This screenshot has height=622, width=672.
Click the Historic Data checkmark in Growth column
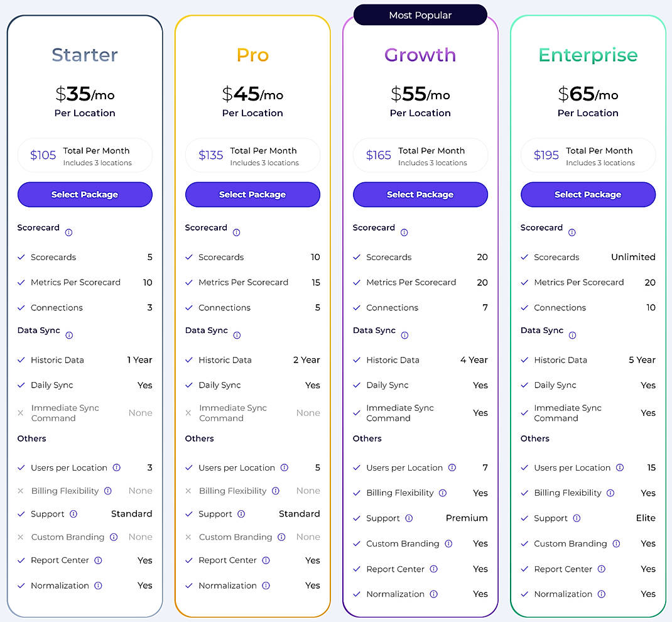point(356,359)
